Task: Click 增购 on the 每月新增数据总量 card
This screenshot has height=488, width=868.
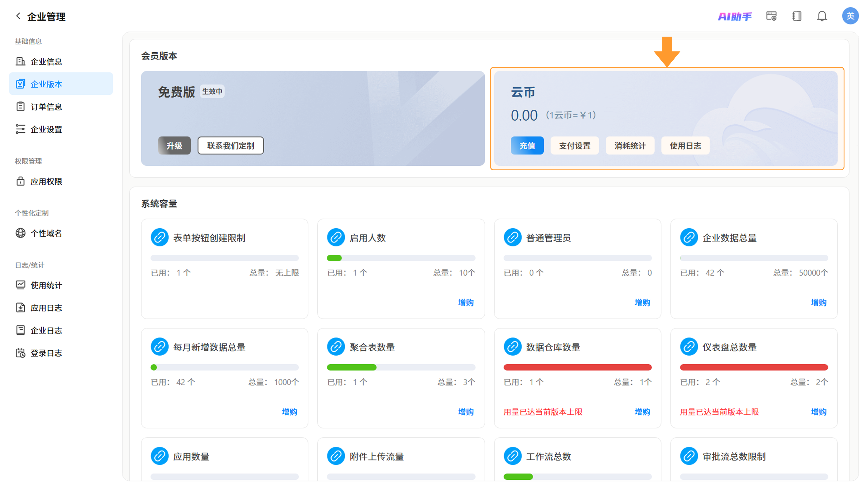Action: 289,412
